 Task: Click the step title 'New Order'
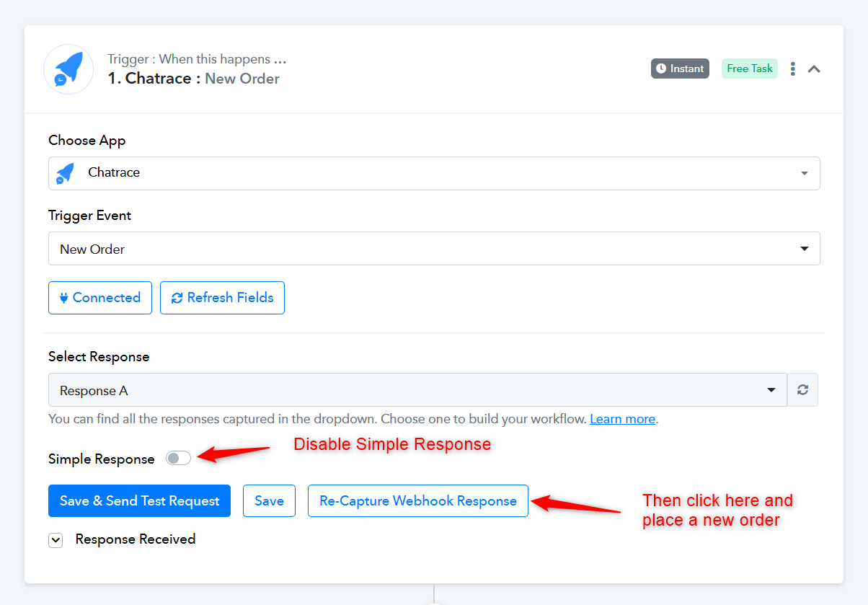tap(242, 79)
